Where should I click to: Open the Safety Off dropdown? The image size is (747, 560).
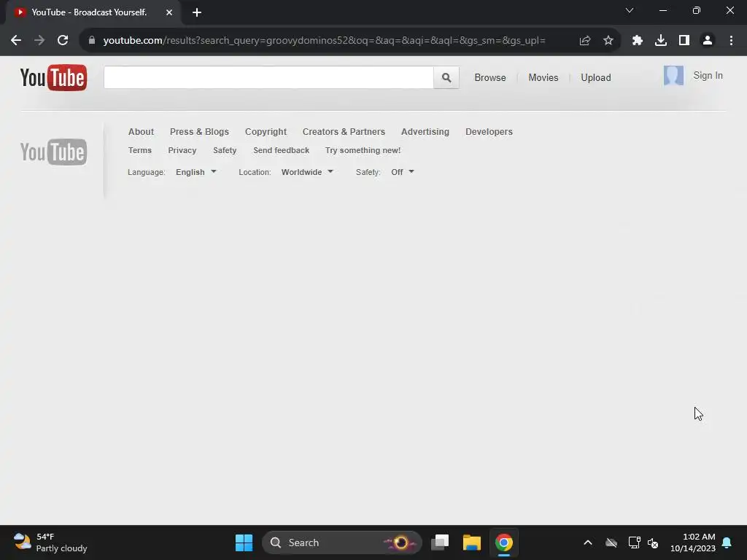tap(403, 172)
